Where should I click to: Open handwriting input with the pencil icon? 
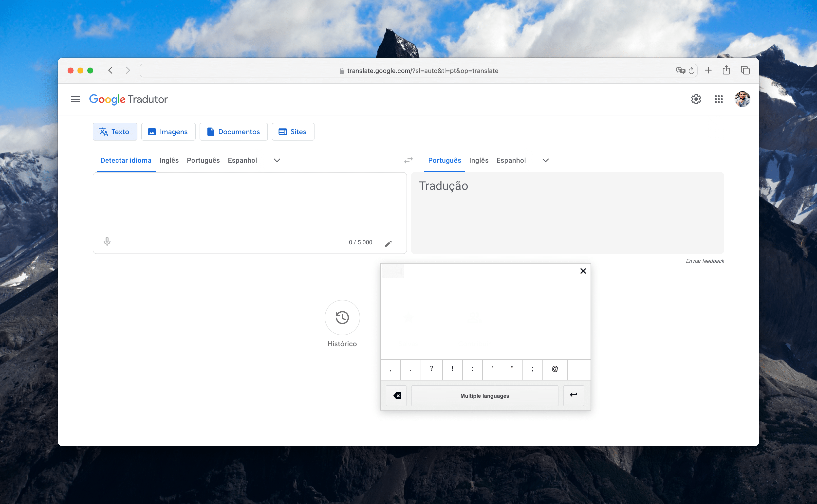click(x=388, y=243)
